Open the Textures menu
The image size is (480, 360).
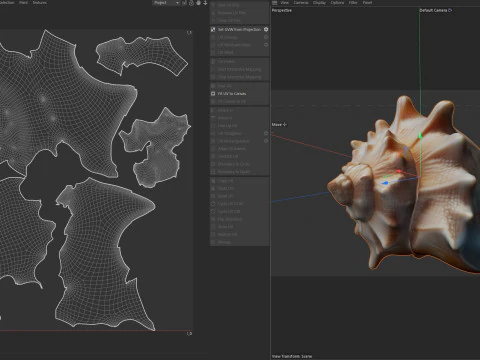pyautogui.click(x=40, y=3)
